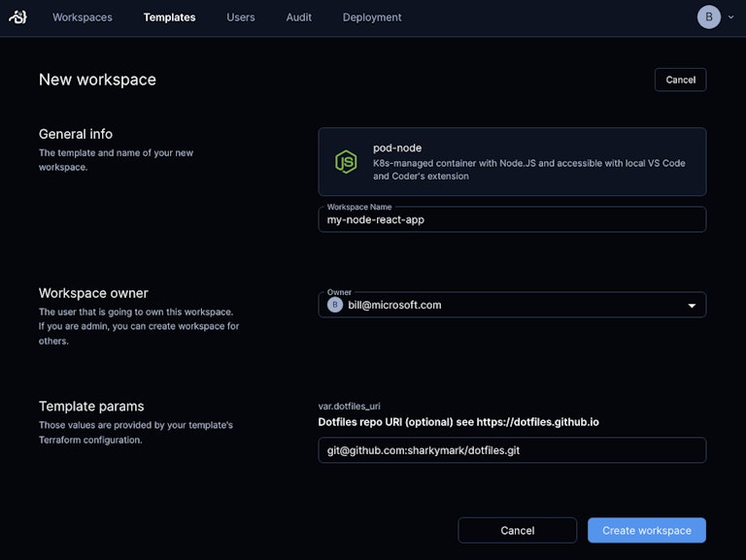
Task: Focus the Workspace Name input field
Action: tap(512, 219)
